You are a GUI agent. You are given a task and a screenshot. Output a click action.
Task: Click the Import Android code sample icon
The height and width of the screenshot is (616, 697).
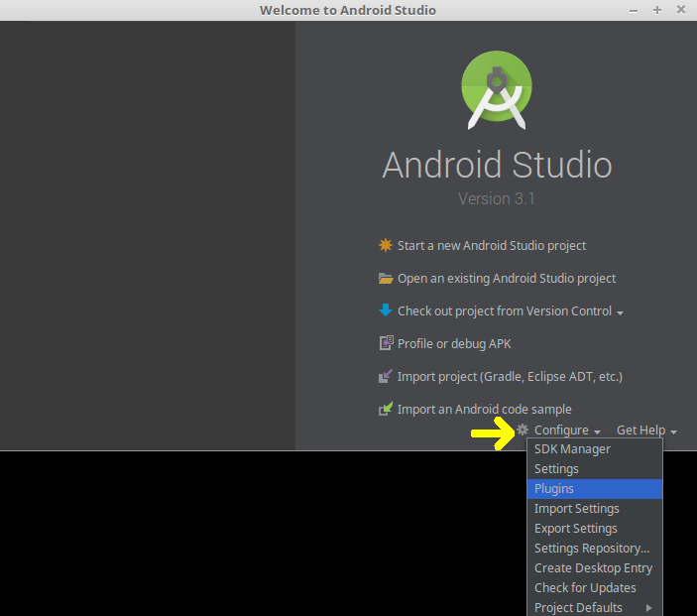click(x=386, y=409)
